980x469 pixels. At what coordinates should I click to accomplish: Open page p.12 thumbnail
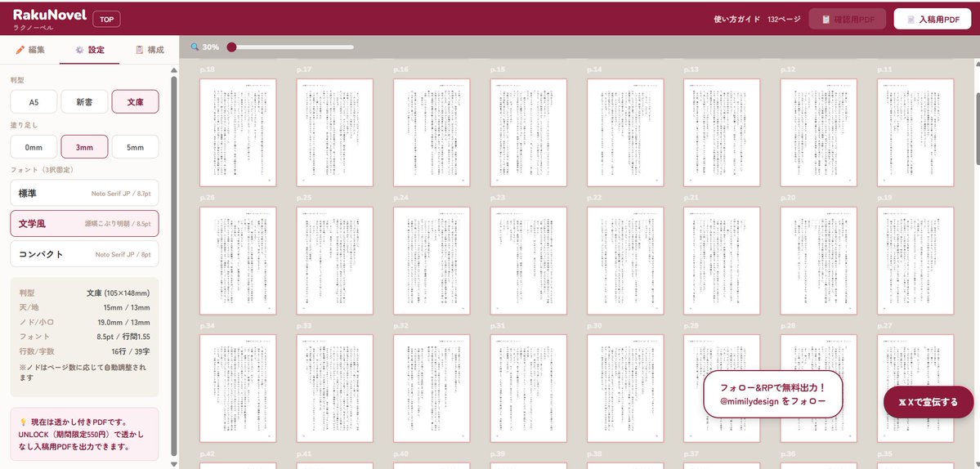tap(819, 132)
